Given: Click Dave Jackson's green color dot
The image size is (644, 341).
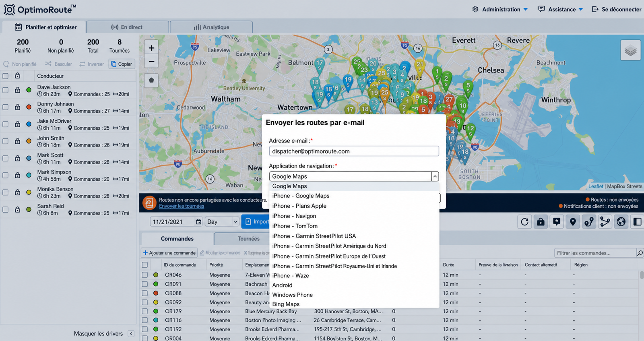Looking at the screenshot, I should click(29, 90).
